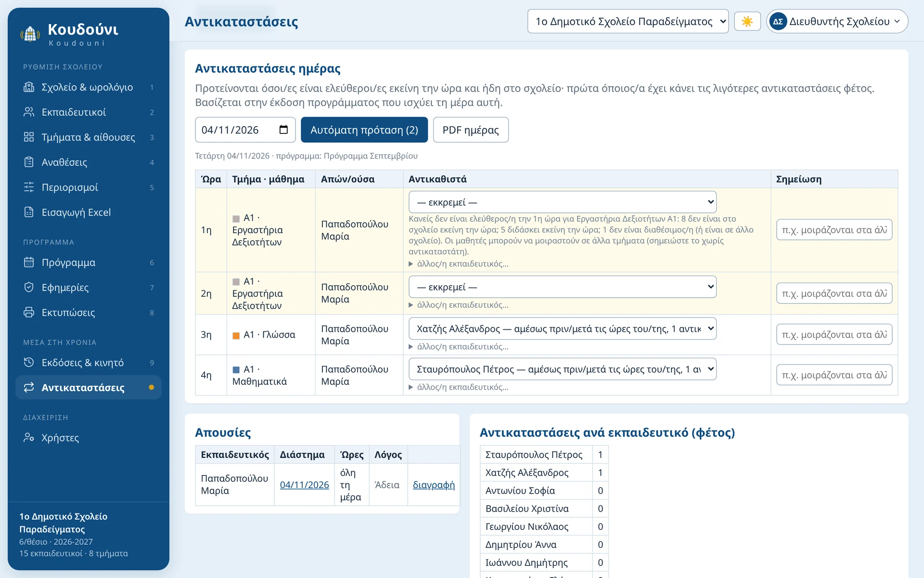Click the PDF ημέρας button

(471, 130)
